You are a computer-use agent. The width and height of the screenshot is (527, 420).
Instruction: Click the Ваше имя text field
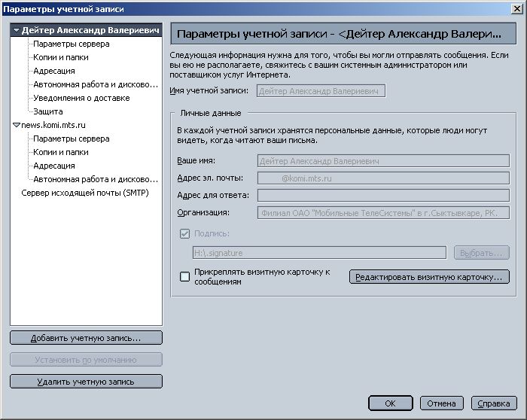384,161
